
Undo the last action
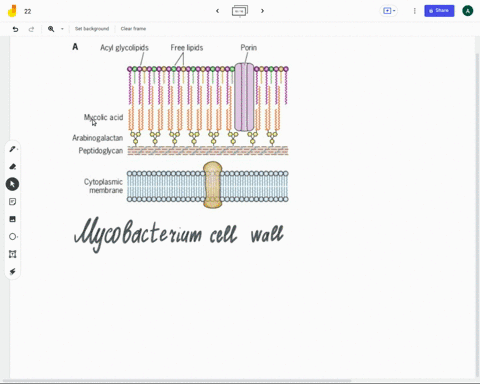pos(15,29)
